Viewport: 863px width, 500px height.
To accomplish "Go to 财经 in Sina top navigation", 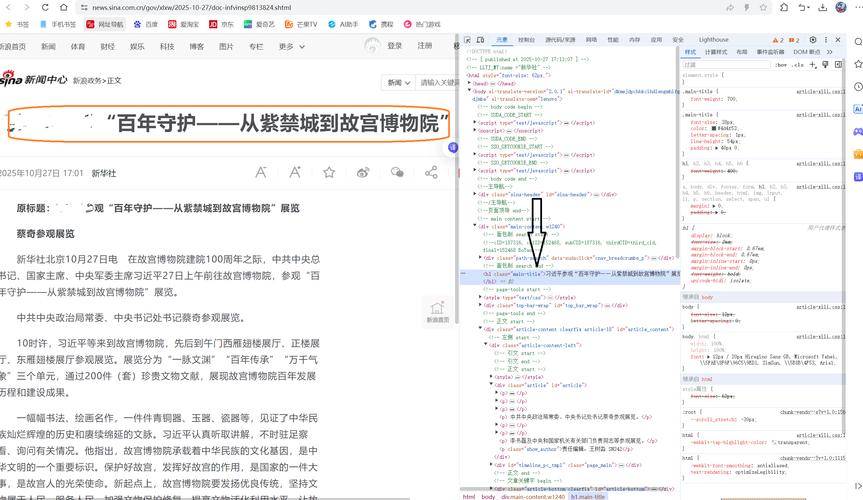I will pos(108,47).
